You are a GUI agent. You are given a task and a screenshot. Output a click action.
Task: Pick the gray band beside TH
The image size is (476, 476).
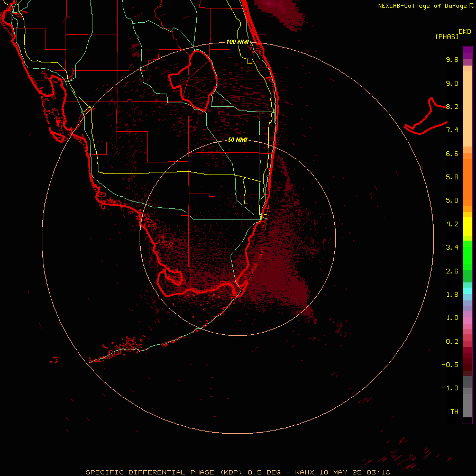coord(467,407)
